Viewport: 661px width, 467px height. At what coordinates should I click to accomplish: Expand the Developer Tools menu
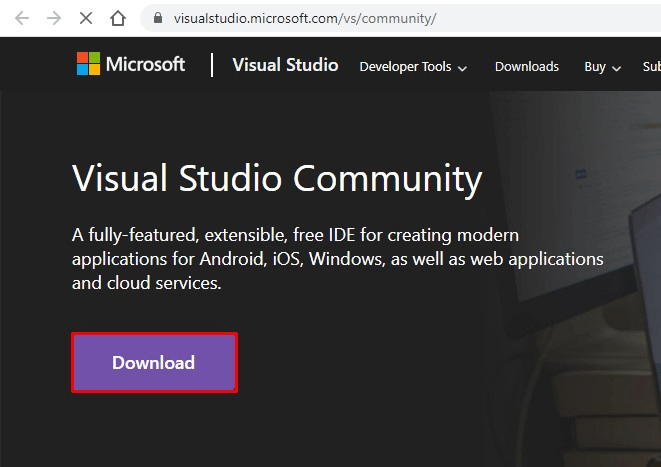point(413,67)
